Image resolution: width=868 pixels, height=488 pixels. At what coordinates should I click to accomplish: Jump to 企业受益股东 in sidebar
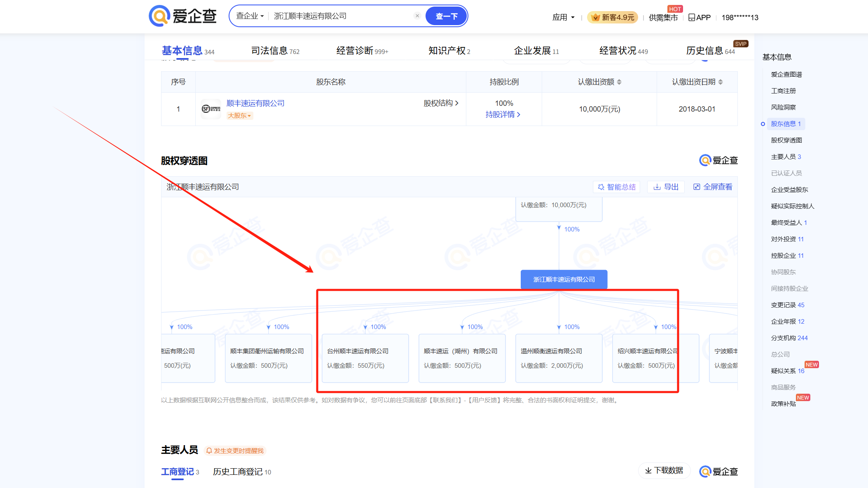coord(789,190)
